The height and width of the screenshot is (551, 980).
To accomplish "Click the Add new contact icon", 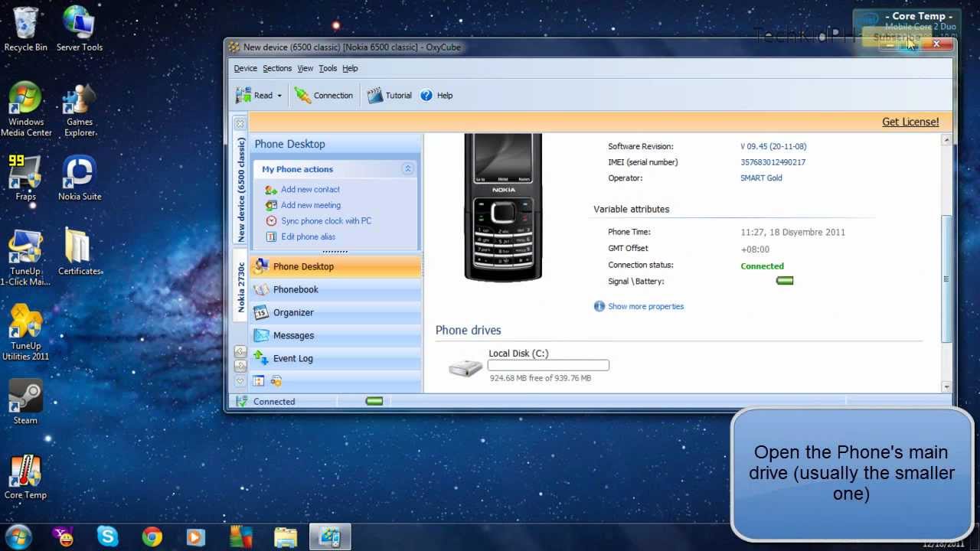I will tap(271, 190).
